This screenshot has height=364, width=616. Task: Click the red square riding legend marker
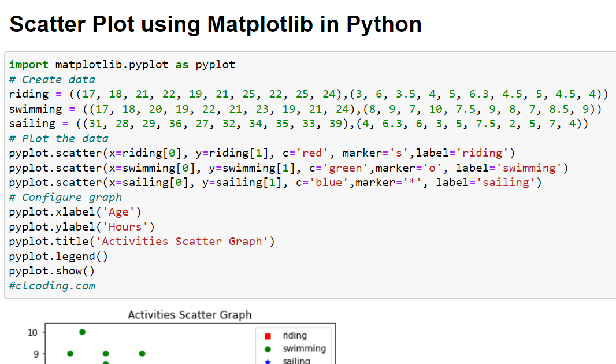(268, 336)
